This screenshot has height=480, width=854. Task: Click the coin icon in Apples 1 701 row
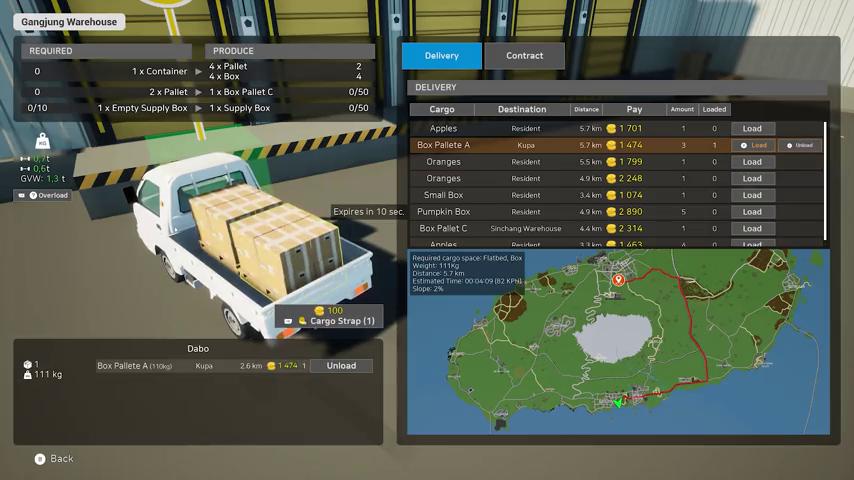[611, 129]
